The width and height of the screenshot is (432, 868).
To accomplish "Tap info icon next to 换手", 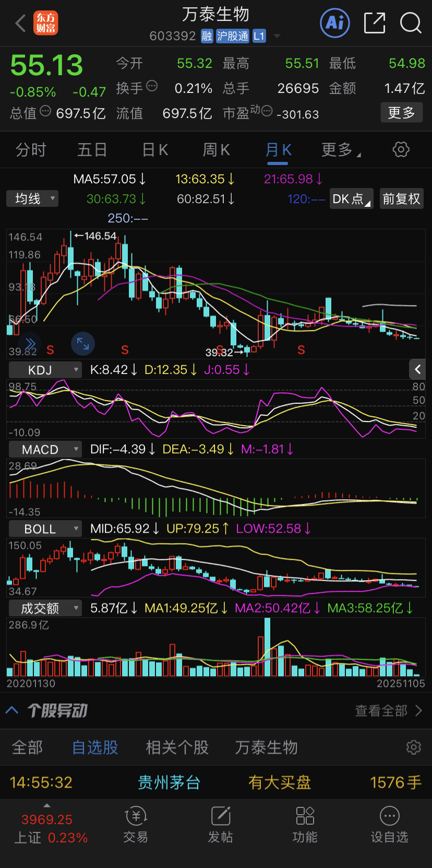I will coord(152,86).
